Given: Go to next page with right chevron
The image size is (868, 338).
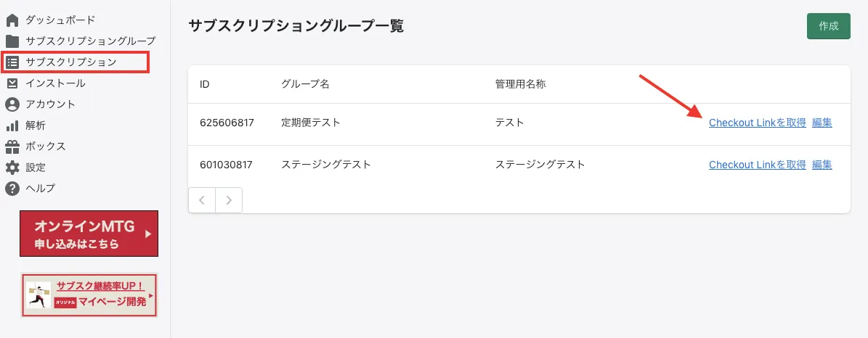Looking at the screenshot, I should 229,200.
